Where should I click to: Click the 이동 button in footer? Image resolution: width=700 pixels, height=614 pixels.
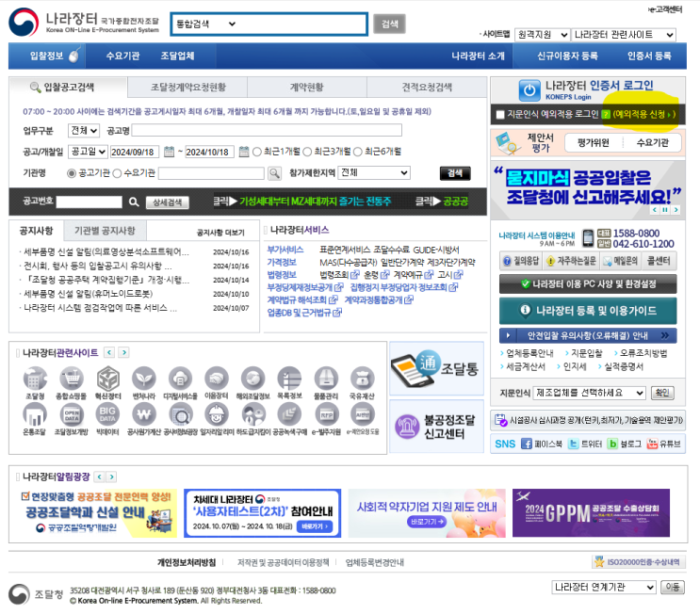(673, 587)
